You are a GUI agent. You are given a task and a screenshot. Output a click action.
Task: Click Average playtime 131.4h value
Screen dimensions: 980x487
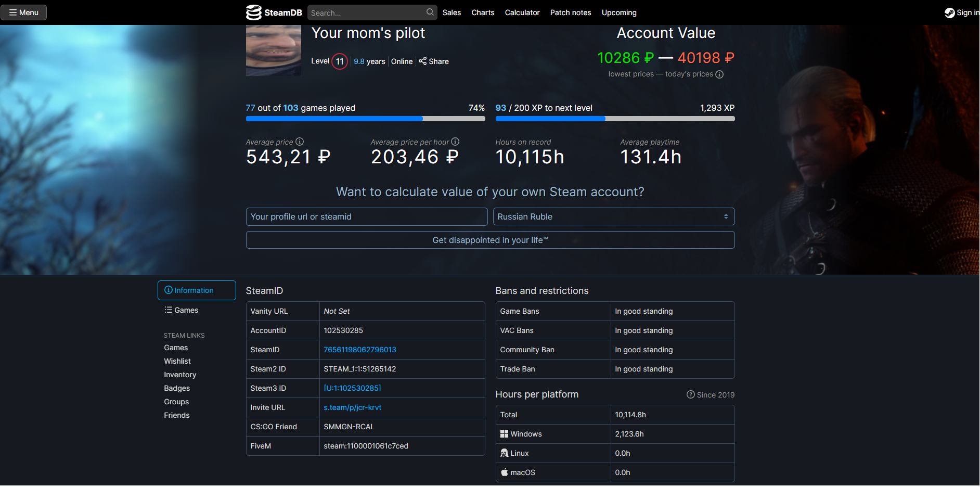pyautogui.click(x=651, y=157)
